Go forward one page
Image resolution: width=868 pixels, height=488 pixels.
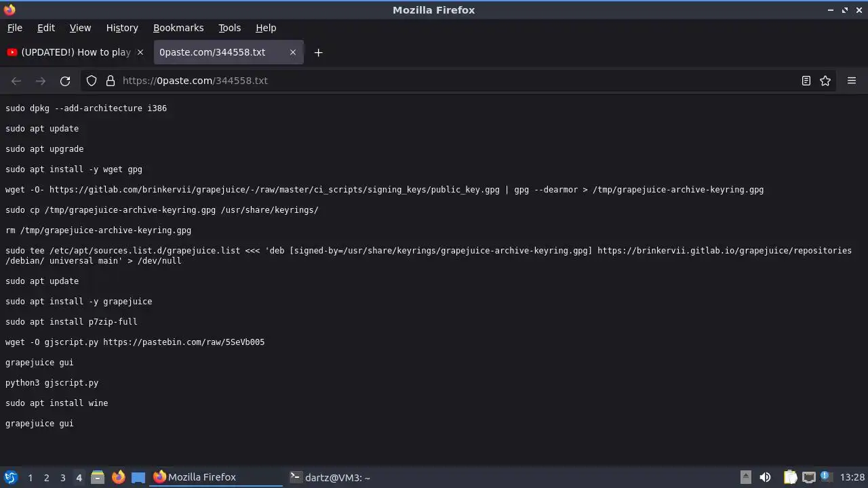coord(41,81)
